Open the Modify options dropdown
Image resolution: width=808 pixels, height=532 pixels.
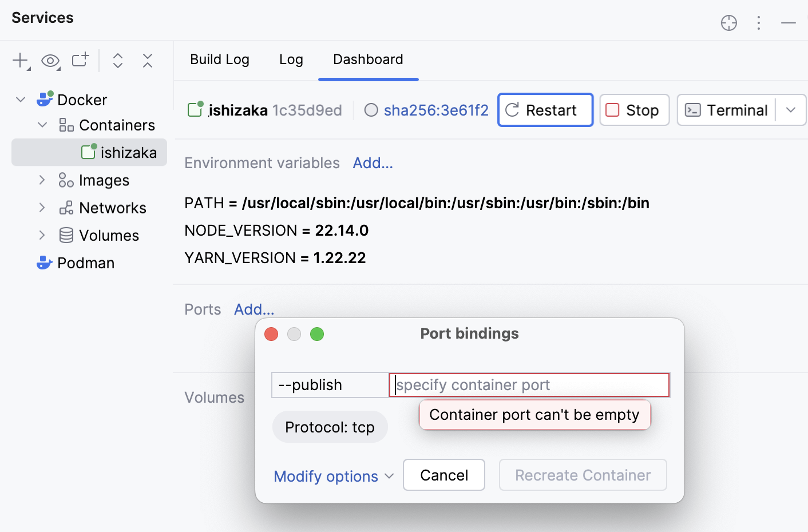tap(334, 476)
